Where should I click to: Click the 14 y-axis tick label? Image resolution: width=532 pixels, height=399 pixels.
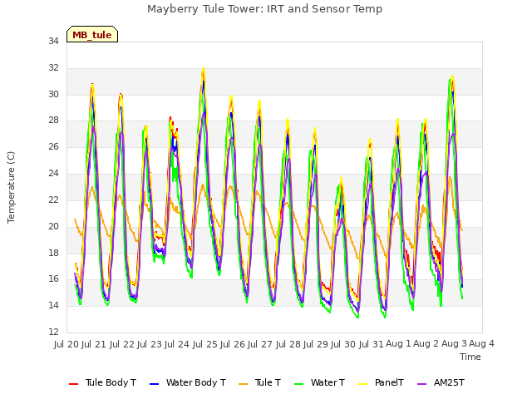(53, 305)
